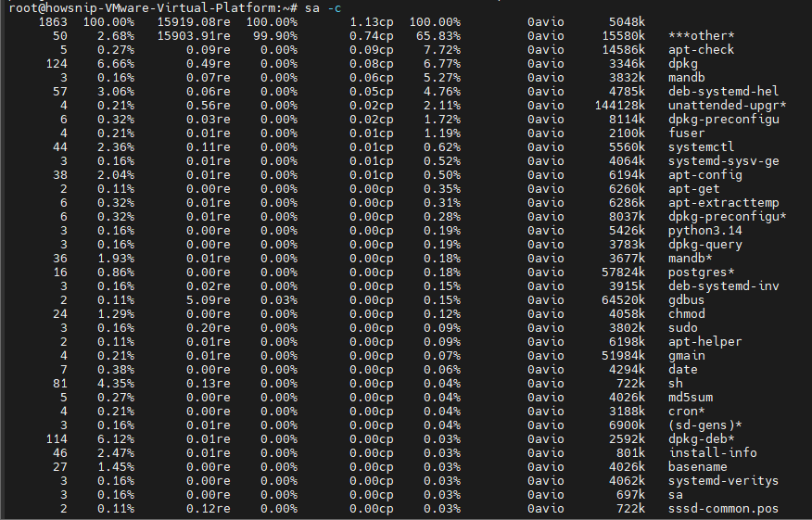The width and height of the screenshot is (812, 520).
Task: Click the 'apt-get' command name
Action: point(694,189)
